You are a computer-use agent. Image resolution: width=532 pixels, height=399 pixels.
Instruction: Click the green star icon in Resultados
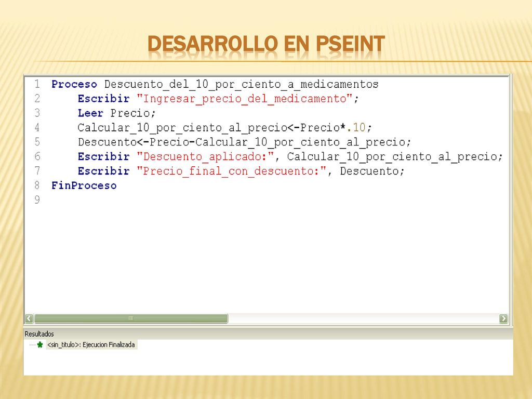pyautogui.click(x=40, y=345)
